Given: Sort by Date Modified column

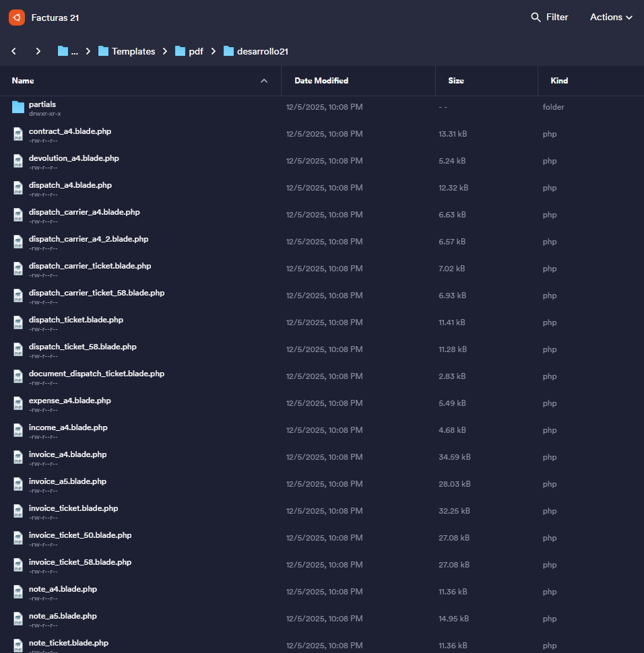Looking at the screenshot, I should (321, 81).
